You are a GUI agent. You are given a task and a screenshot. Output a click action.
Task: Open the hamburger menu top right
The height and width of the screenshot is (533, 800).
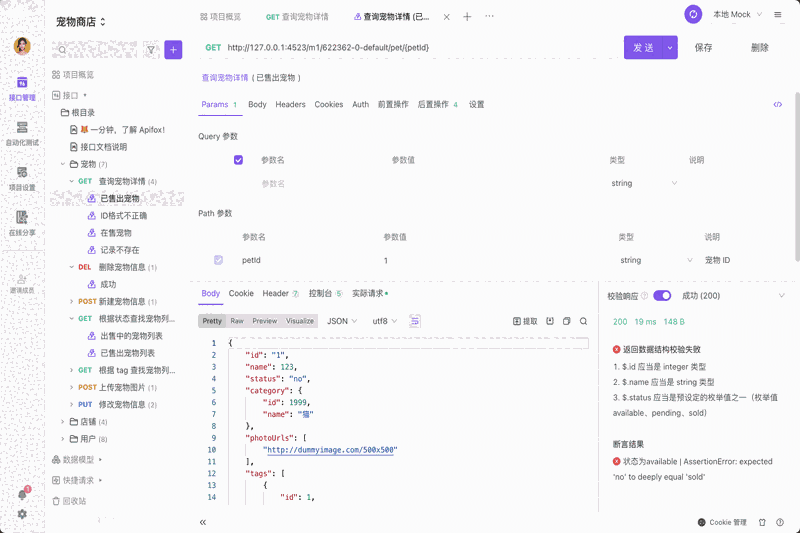tap(778, 15)
